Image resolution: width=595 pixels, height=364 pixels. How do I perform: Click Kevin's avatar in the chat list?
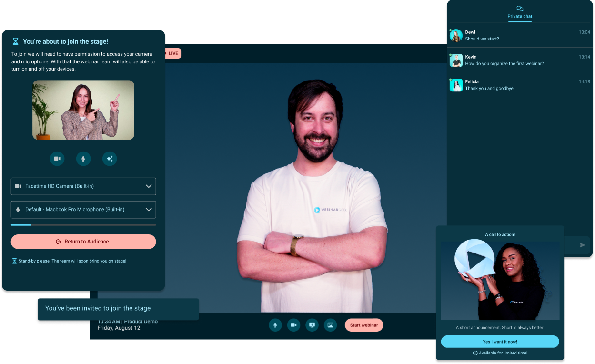pos(456,60)
